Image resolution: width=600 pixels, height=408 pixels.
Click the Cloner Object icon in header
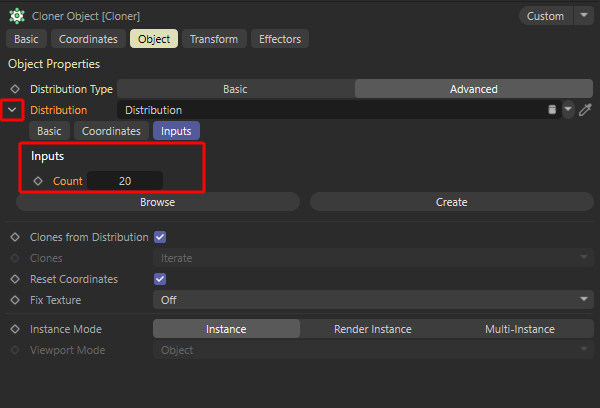17,16
